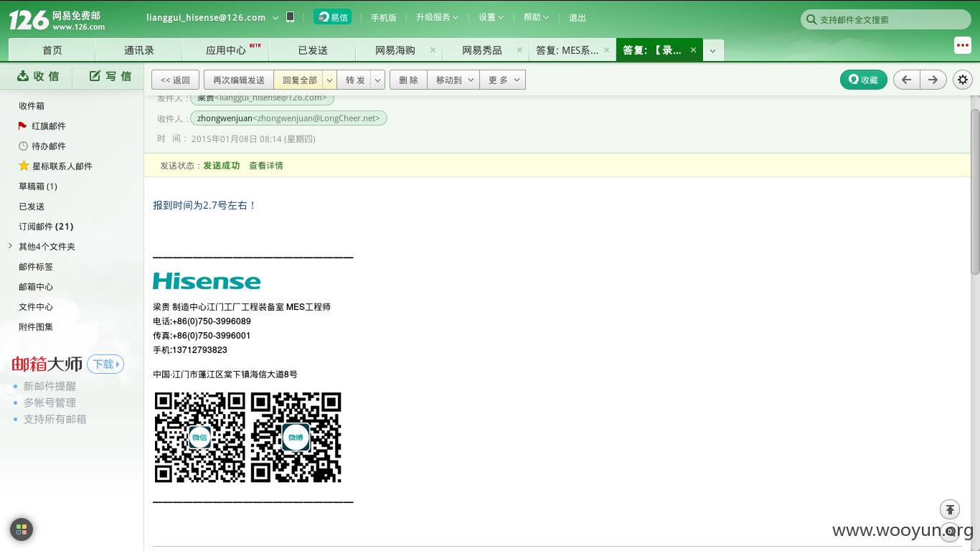980x551 pixels.
Task: Switch to 网易海购 tab
Action: (x=395, y=50)
